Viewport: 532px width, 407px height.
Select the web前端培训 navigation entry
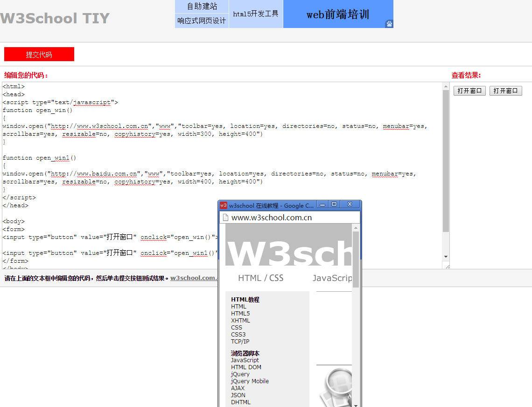(338, 14)
